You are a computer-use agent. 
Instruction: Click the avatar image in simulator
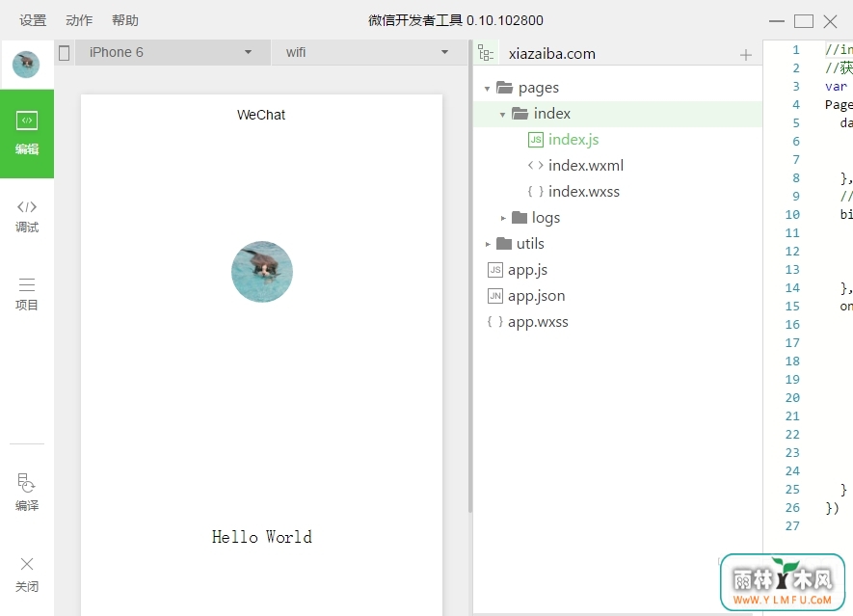tap(262, 272)
